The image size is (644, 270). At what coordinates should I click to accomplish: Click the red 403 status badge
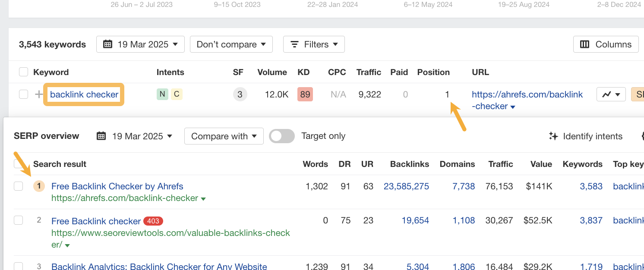click(153, 221)
